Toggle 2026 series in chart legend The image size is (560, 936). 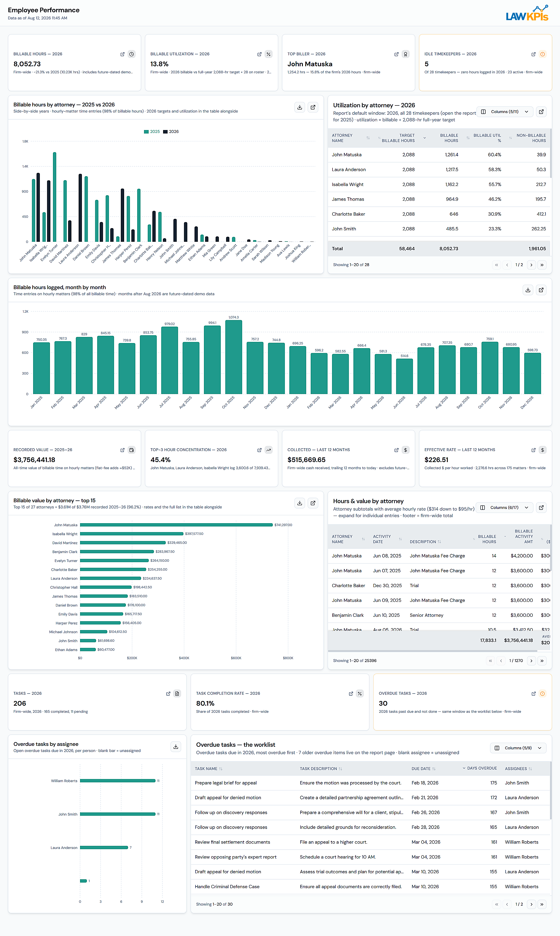coord(171,132)
